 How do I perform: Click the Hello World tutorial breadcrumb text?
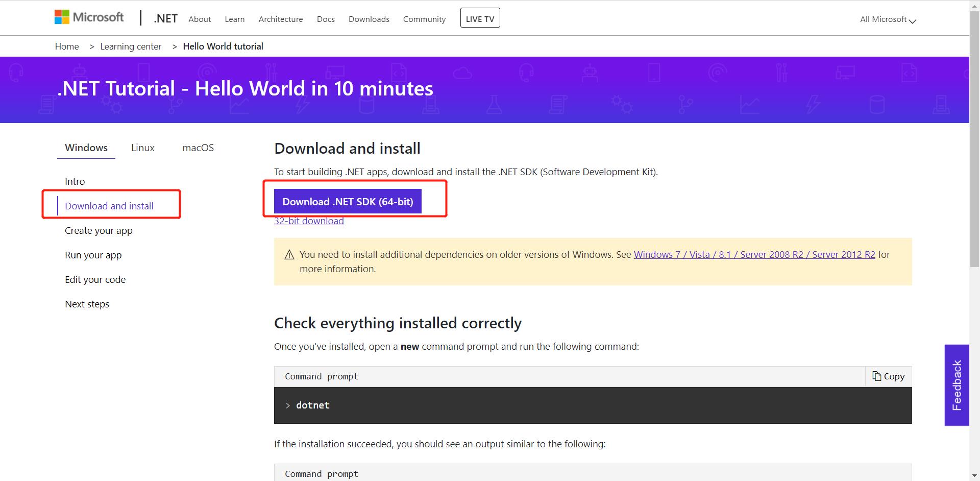click(223, 46)
